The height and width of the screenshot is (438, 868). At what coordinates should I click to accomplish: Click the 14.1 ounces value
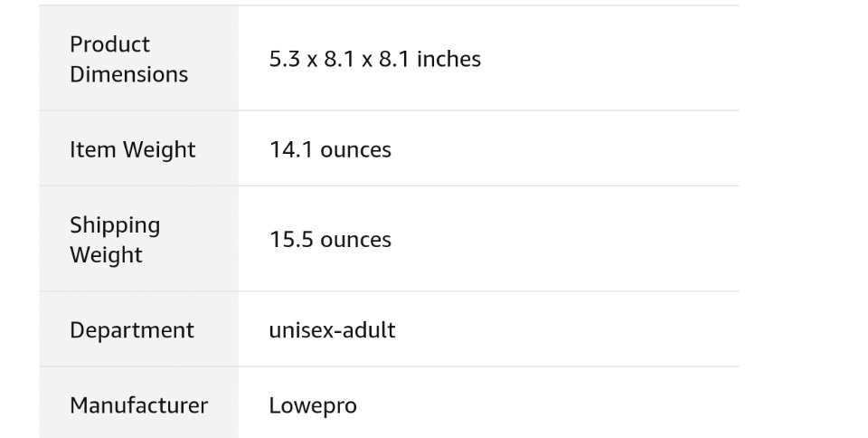click(x=330, y=150)
